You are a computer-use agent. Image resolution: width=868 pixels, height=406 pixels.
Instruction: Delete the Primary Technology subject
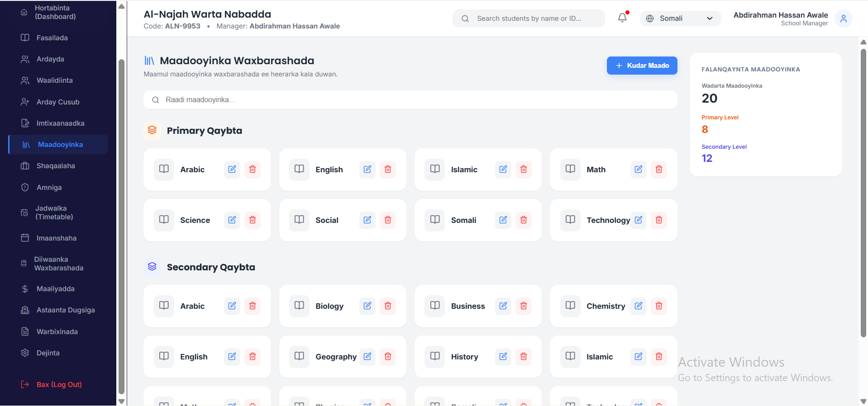point(659,220)
